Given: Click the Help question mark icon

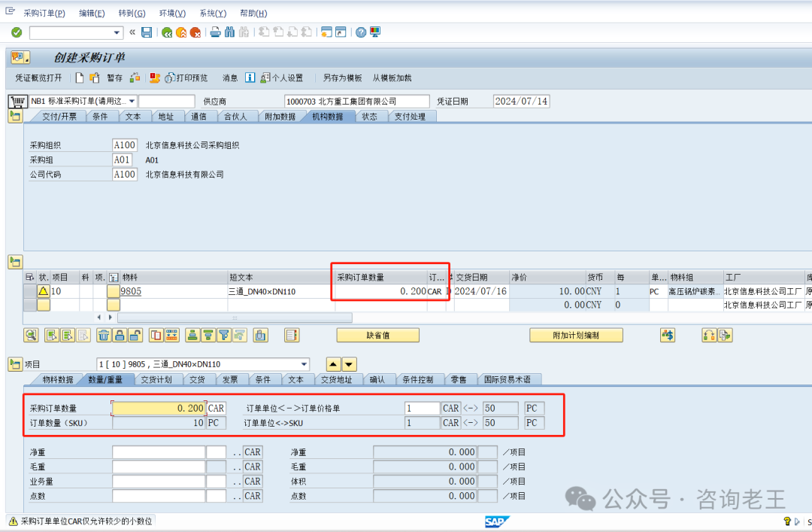Looking at the screenshot, I should point(361,32).
